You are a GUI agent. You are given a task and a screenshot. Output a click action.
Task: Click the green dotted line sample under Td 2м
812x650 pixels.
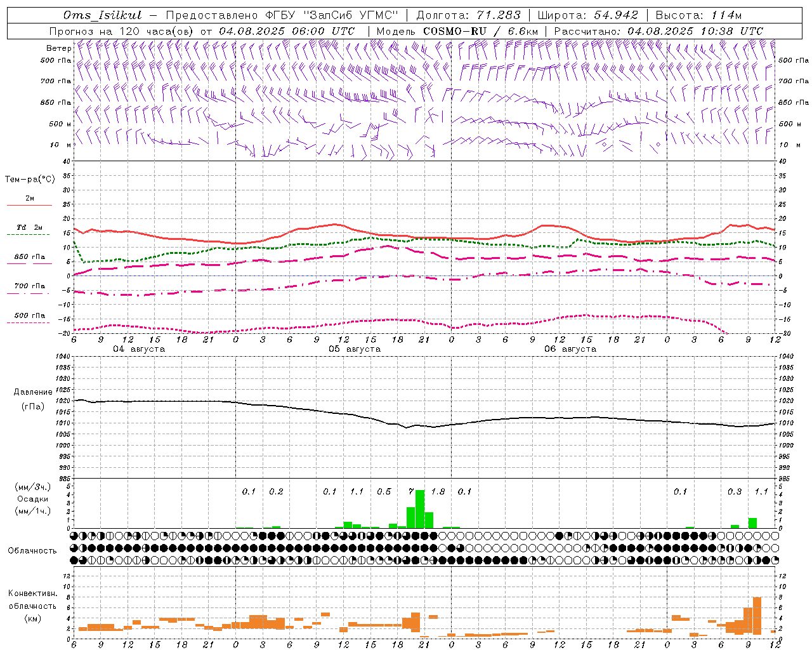pos(28,234)
